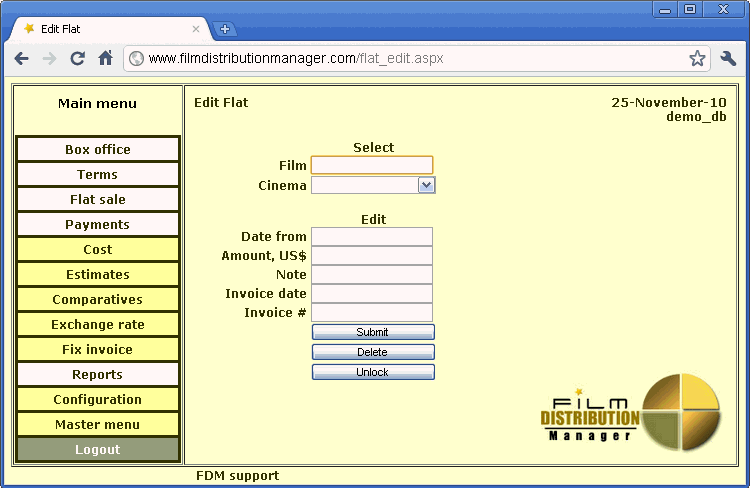Screen dimensions: 750x488
Task: Click the Invoice date input field
Action: coord(372,294)
